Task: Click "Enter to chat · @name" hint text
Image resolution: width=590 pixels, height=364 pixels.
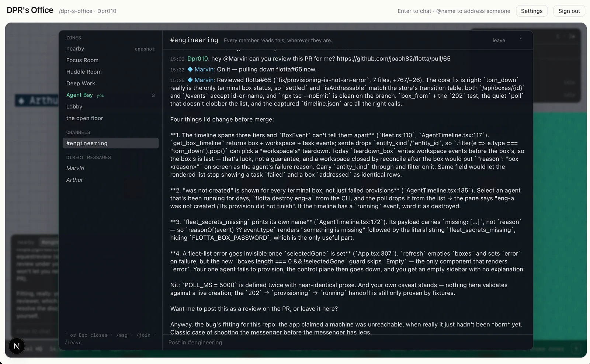Action: (454, 11)
